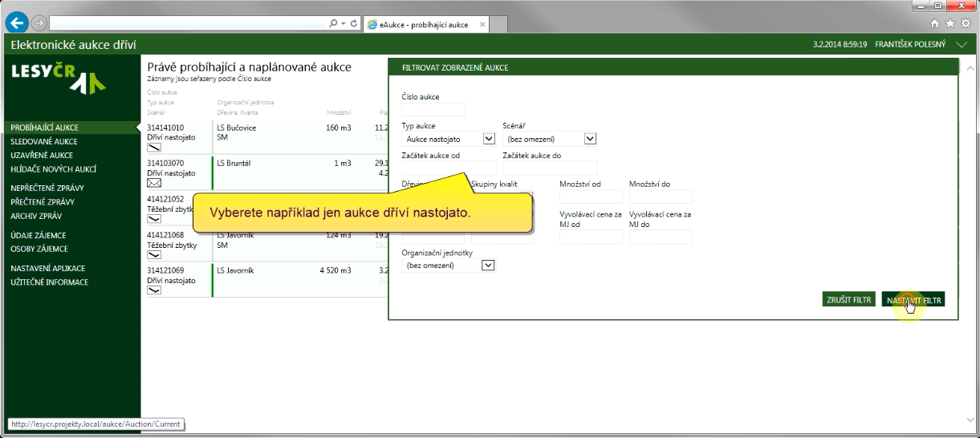Click the Množství do input field
This screenshot has width=980, height=438.
click(x=661, y=197)
